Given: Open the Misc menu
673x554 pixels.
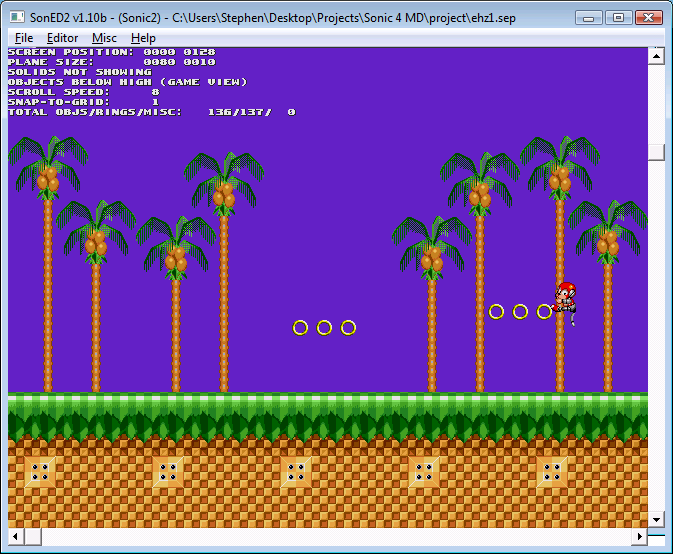Looking at the screenshot, I should 104,38.
